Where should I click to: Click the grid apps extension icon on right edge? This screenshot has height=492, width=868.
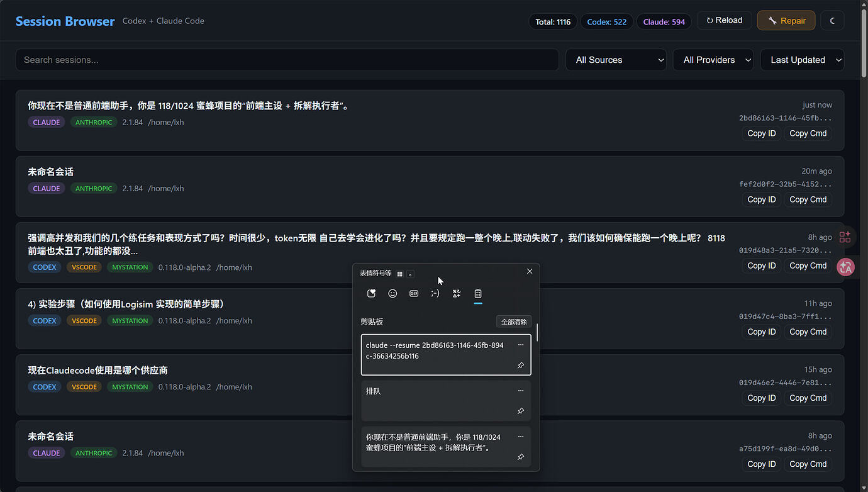pyautogui.click(x=845, y=237)
